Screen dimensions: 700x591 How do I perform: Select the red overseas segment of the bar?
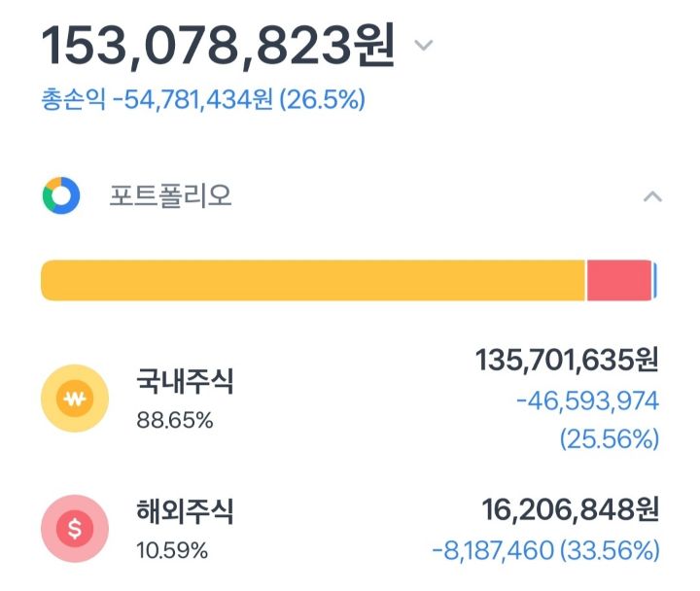(619, 280)
